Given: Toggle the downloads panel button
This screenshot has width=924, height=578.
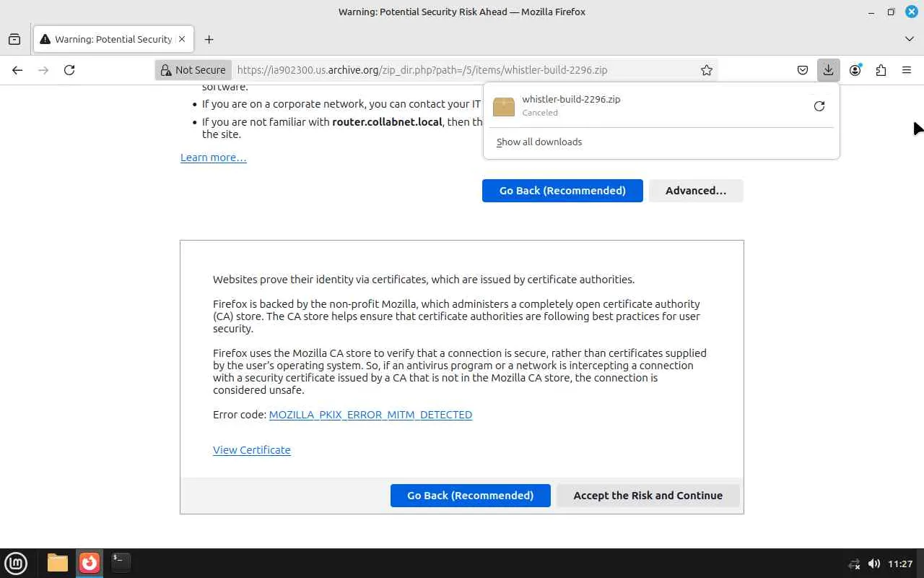Looking at the screenshot, I should point(828,70).
